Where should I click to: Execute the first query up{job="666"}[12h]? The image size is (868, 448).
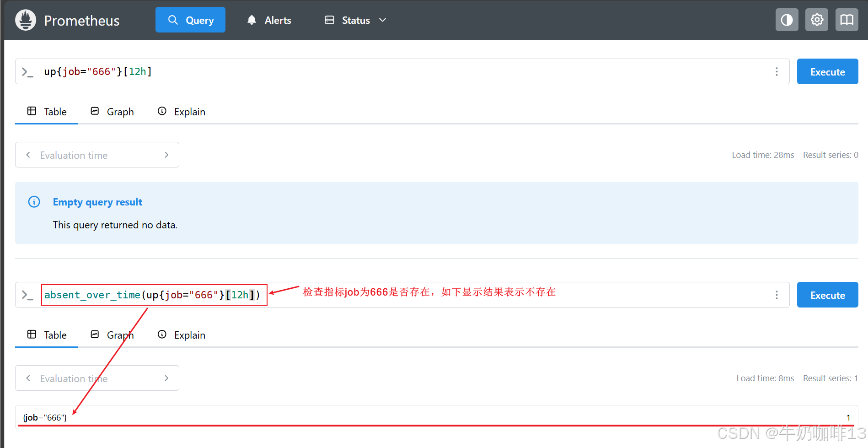click(x=827, y=71)
